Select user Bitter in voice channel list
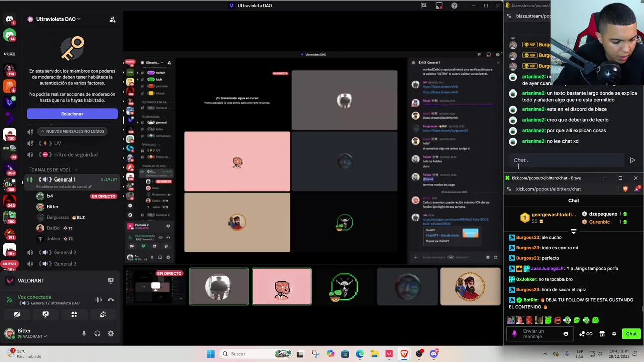 point(52,207)
